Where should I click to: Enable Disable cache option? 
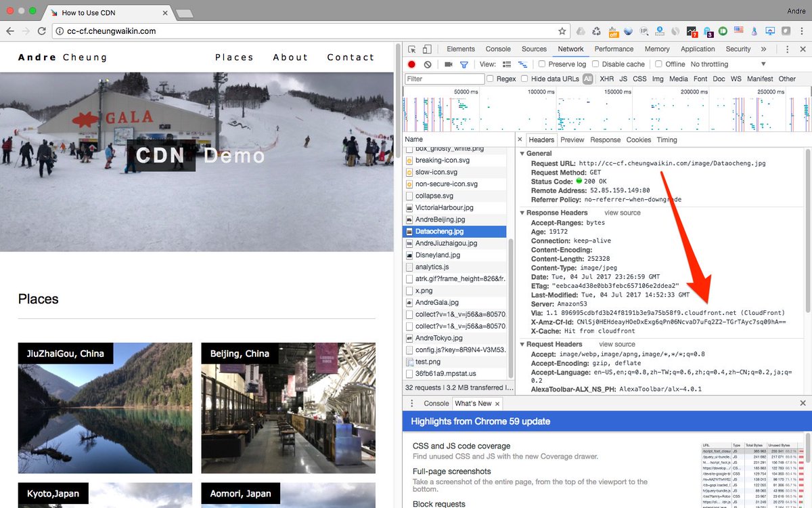(x=596, y=64)
